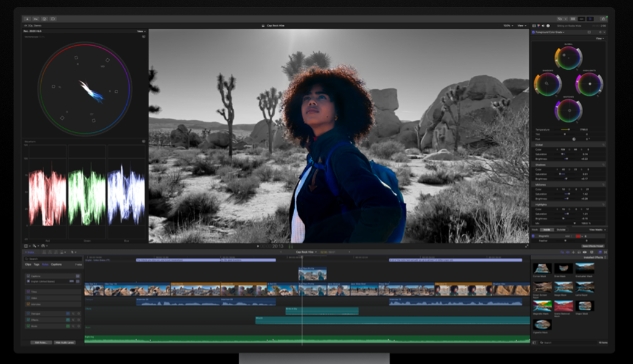Viewport: 633px width, 364px height.
Task: Toggle the Browser panel button in toolbar
Action: [573, 19]
